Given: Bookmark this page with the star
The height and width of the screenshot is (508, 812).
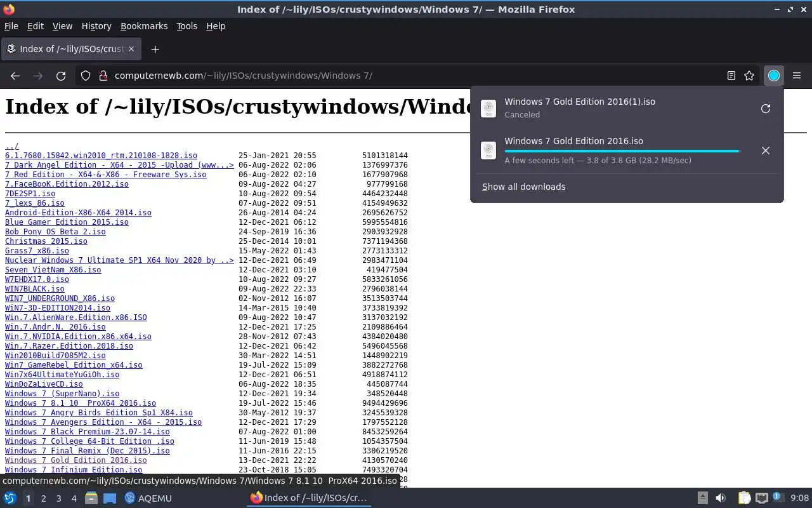Looking at the screenshot, I should (749, 76).
